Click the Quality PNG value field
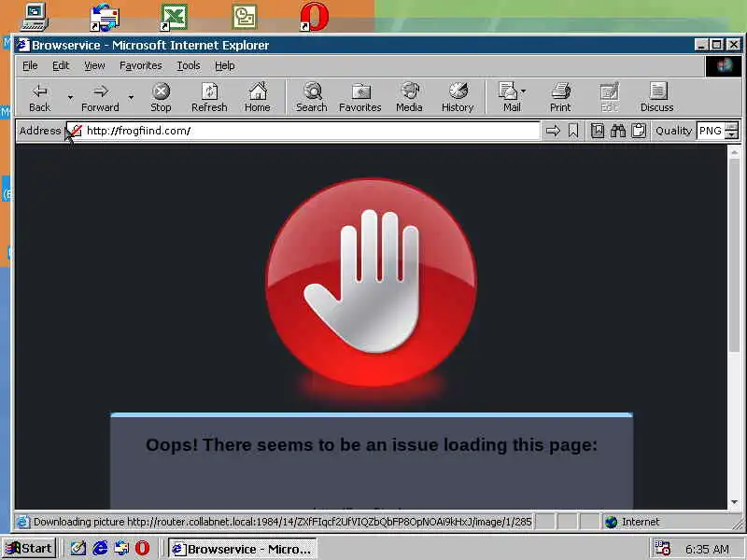The width and height of the screenshot is (747, 560). (x=711, y=131)
